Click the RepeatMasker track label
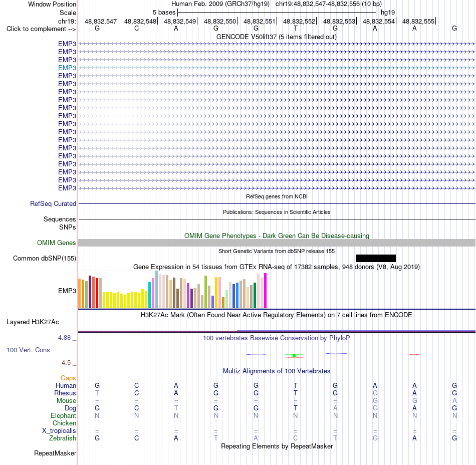Screen dimensions: 476x465 click(55, 453)
